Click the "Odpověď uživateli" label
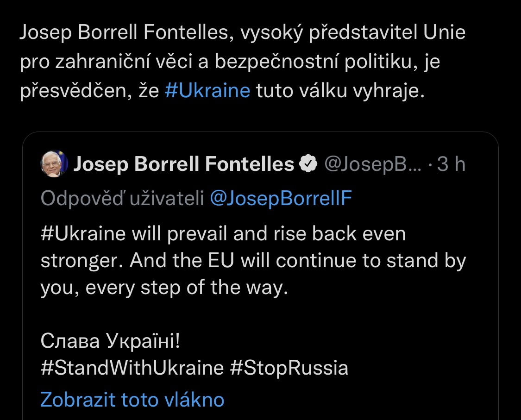 click(x=122, y=198)
